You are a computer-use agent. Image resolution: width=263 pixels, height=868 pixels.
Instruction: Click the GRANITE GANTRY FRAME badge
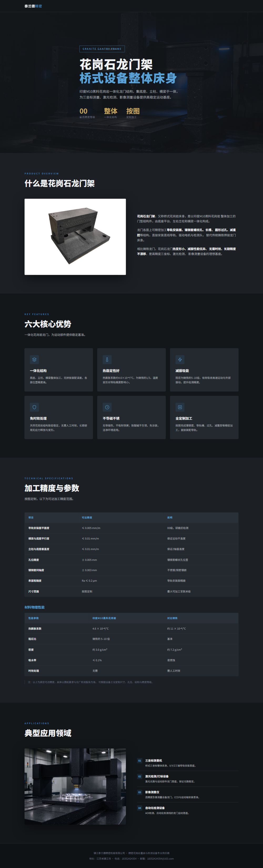(x=102, y=49)
